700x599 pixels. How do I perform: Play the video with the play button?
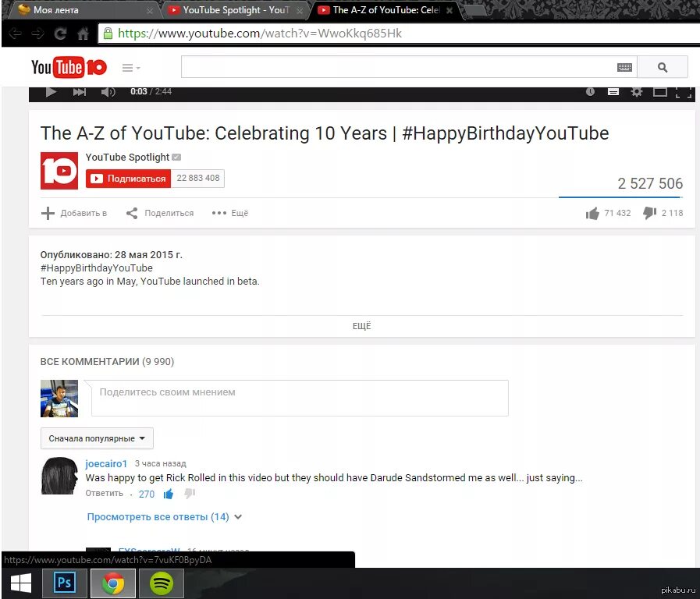[51, 92]
